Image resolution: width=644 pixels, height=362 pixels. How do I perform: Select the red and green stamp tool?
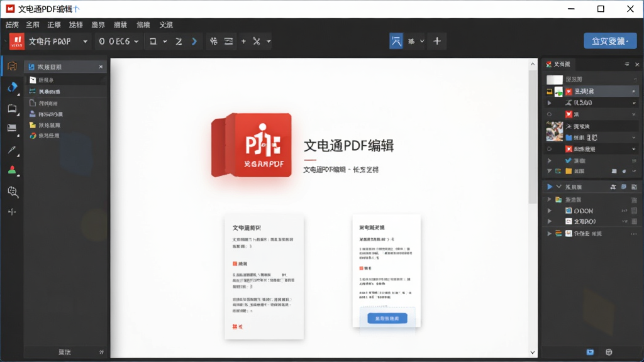coord(12,170)
